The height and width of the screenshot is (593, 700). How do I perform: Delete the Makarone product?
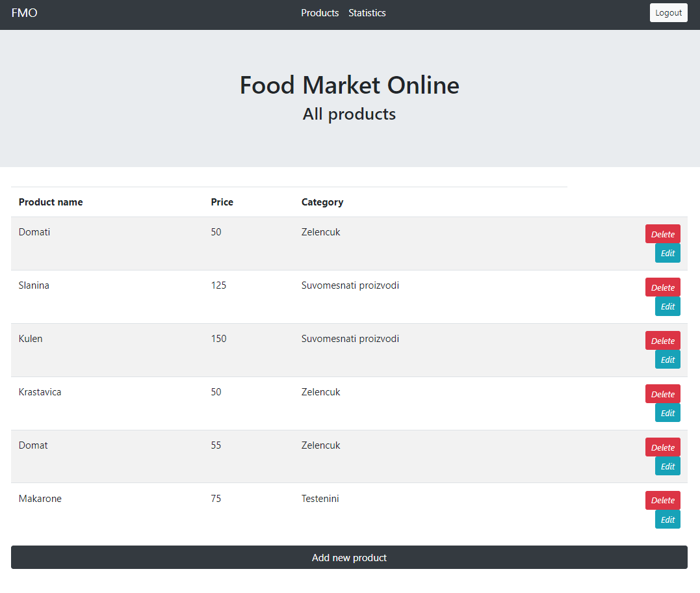point(662,500)
